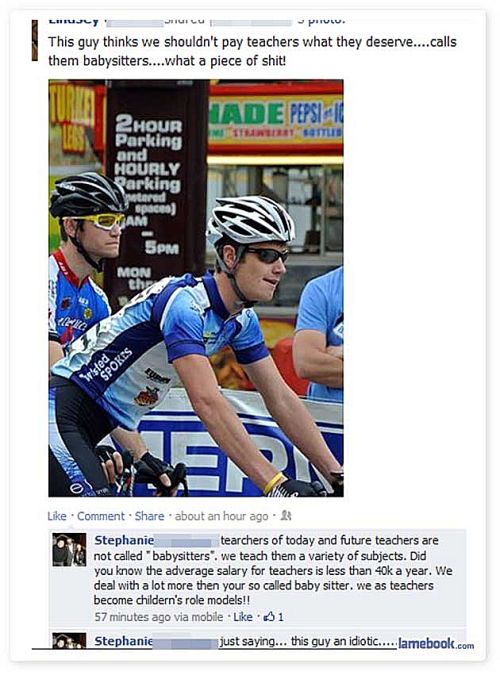Click Stephanie's name on the second comment

124,641
